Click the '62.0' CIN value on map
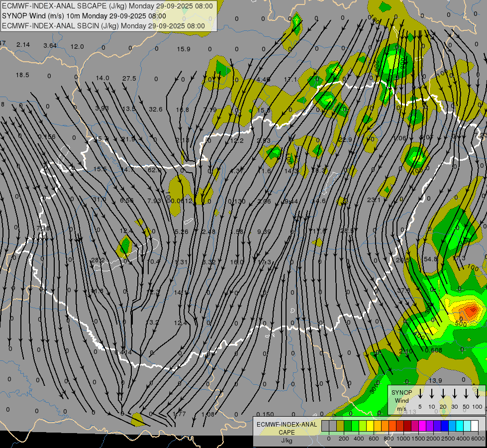 pyautogui.click(x=154, y=170)
